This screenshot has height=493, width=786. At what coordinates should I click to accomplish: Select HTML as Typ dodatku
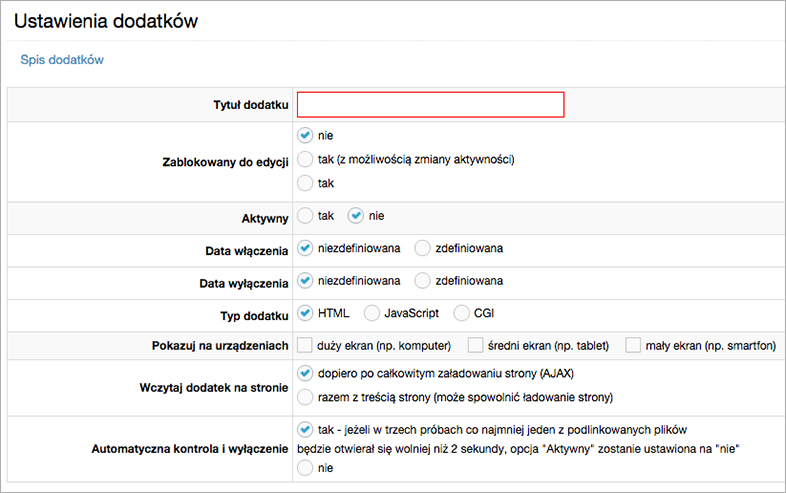(x=306, y=313)
